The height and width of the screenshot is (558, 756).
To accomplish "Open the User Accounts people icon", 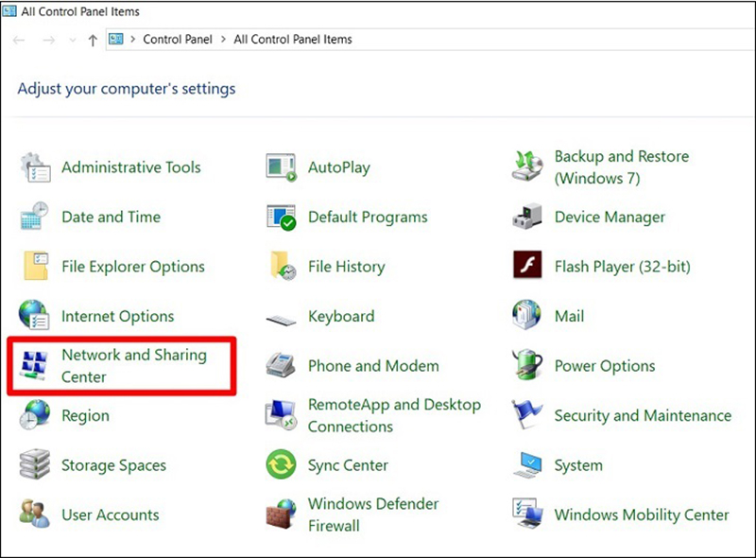I will click(34, 514).
